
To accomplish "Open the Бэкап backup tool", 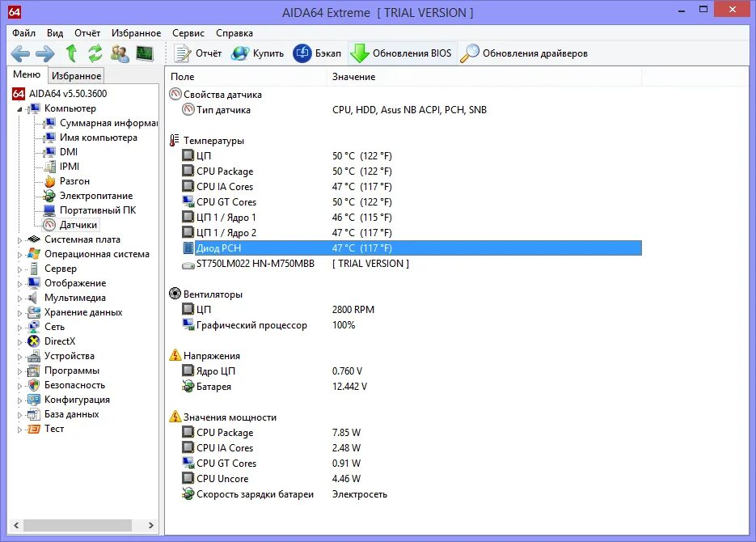I will coord(317,53).
